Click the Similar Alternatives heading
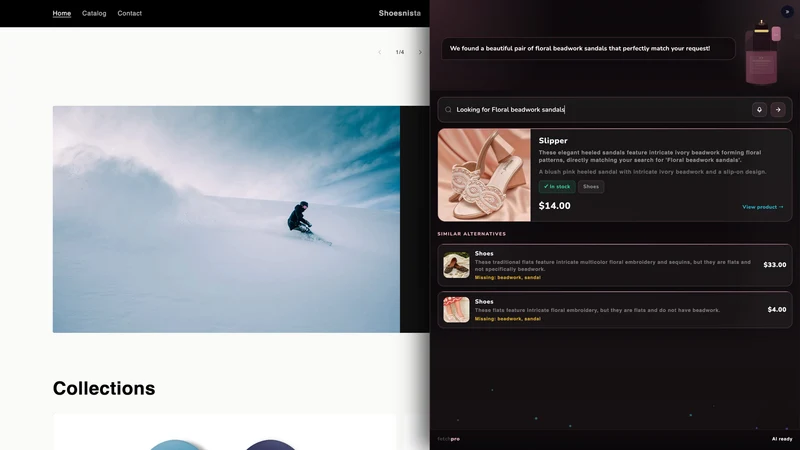 (x=471, y=234)
